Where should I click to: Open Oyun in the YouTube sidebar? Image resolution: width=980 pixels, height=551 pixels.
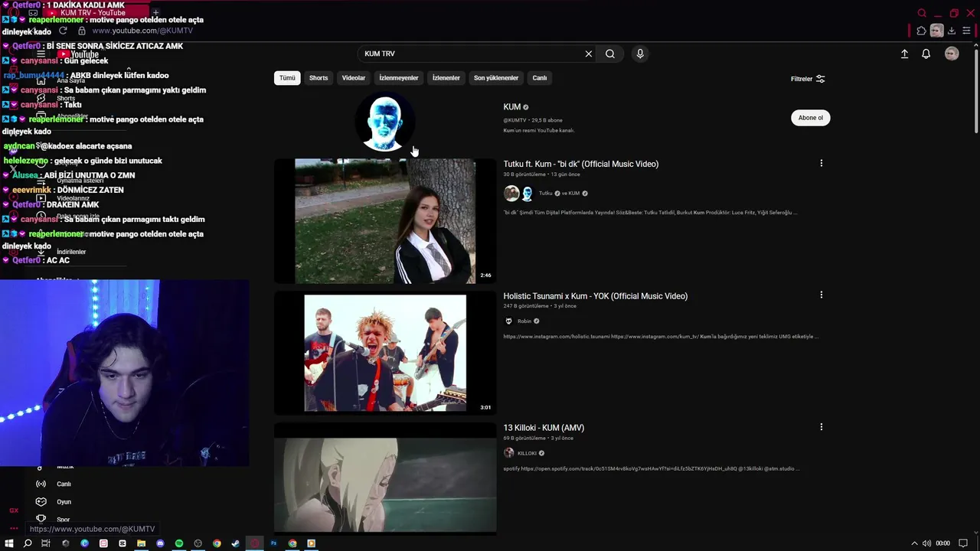(64, 502)
